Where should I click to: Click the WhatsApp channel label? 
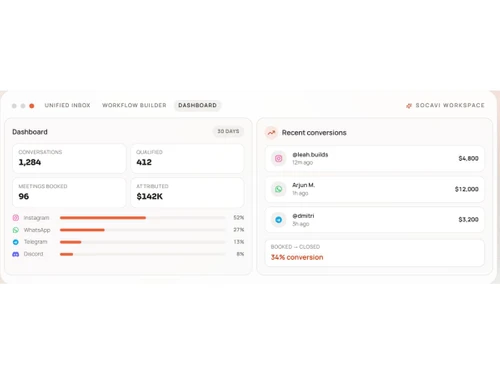coord(37,230)
